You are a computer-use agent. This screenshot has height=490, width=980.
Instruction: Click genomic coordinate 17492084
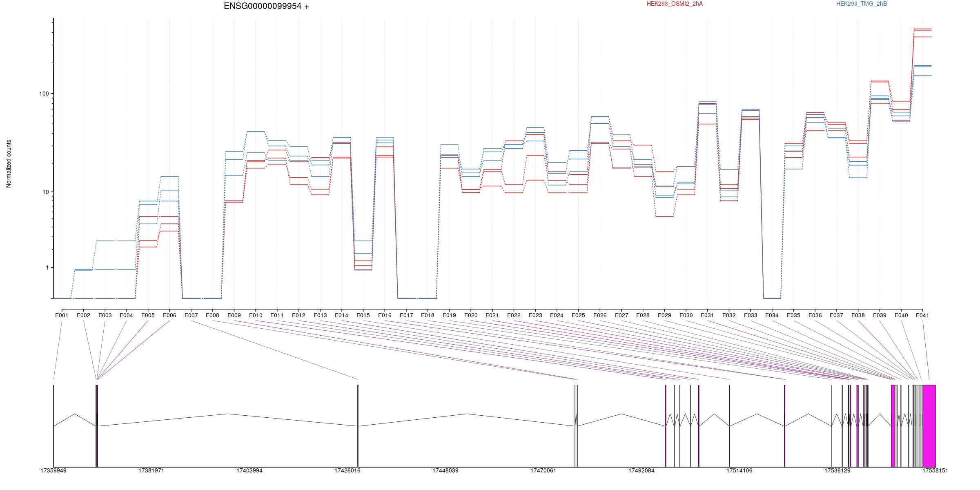pyautogui.click(x=641, y=471)
